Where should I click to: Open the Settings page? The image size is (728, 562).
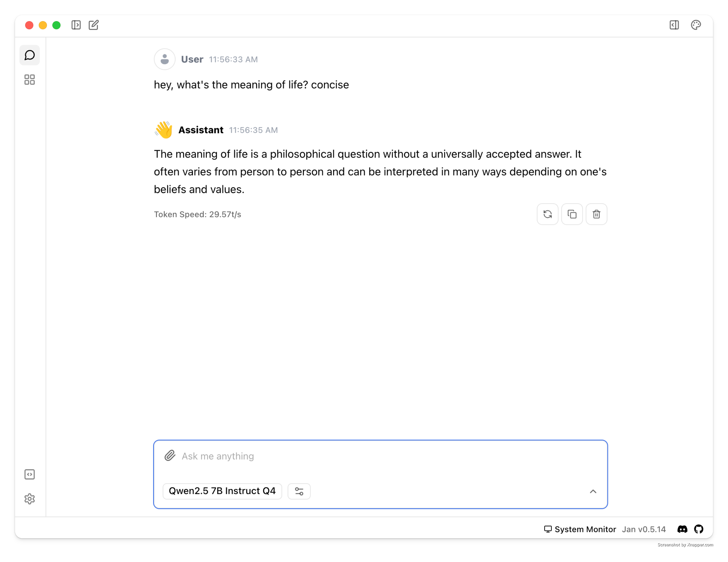tap(30, 499)
